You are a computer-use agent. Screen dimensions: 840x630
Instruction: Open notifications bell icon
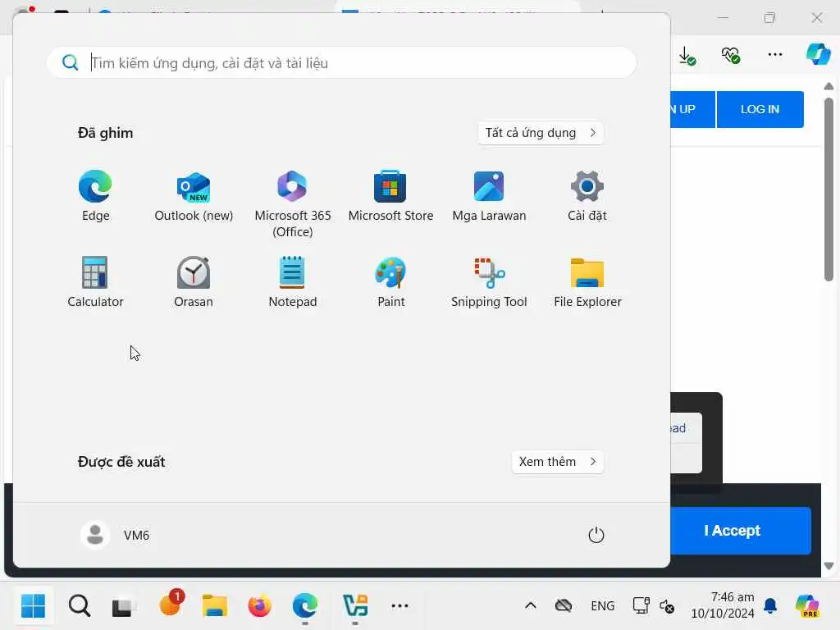(x=770, y=606)
